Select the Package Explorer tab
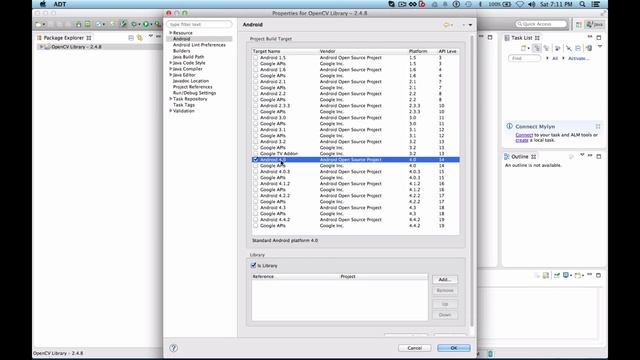The width and height of the screenshot is (640, 360). (x=64, y=38)
